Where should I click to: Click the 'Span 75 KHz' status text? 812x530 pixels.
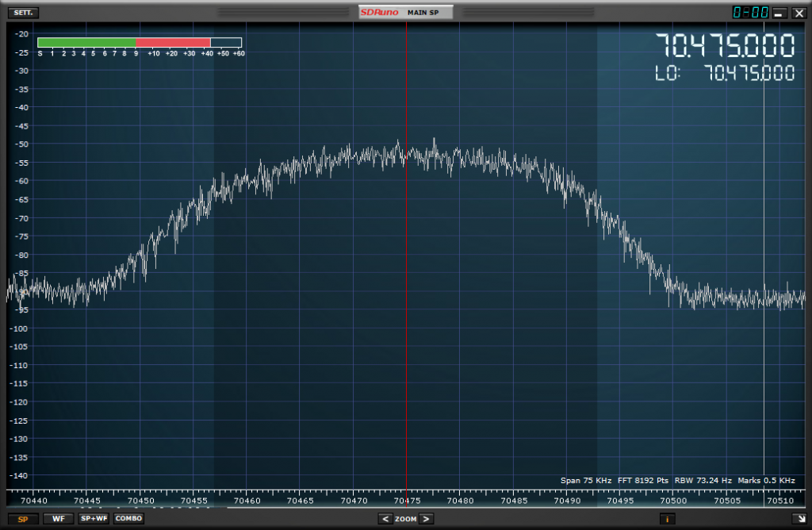(x=586, y=480)
